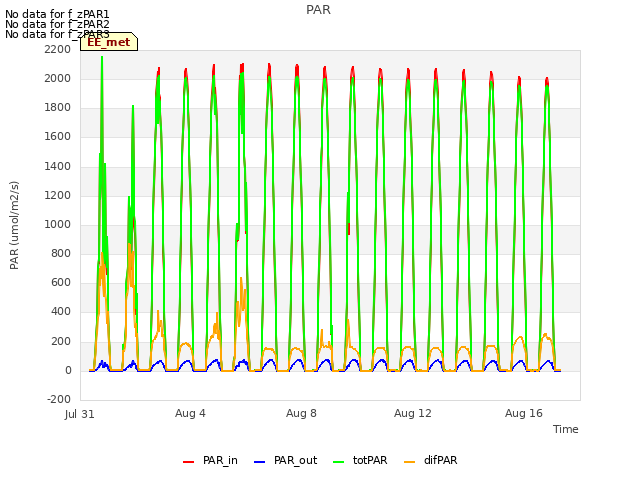This screenshot has height=480, width=640.
Task: Click the 1000 y-axis tick label
Action: tap(58, 224)
